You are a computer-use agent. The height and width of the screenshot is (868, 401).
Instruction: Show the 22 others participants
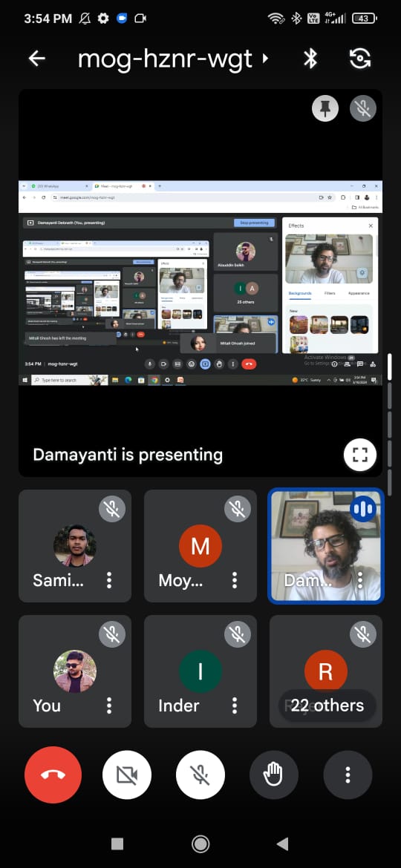click(327, 706)
